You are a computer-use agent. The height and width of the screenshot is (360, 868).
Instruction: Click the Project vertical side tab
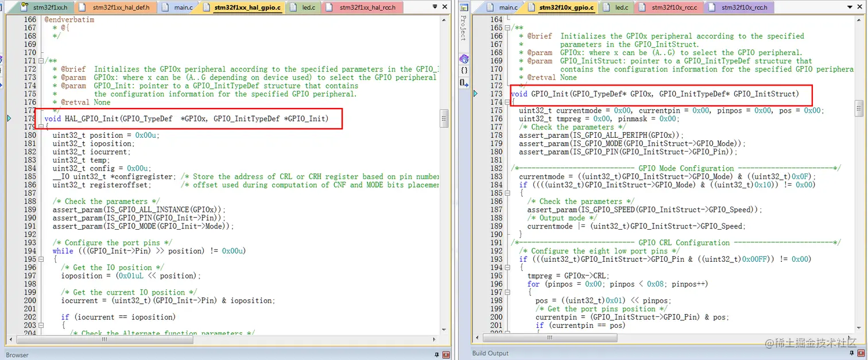pyautogui.click(x=464, y=28)
